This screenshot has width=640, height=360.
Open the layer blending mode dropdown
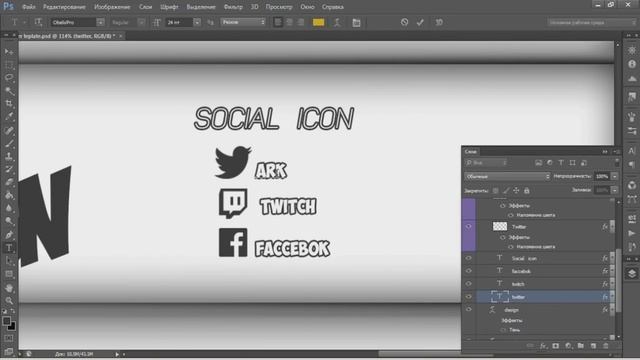click(507, 176)
